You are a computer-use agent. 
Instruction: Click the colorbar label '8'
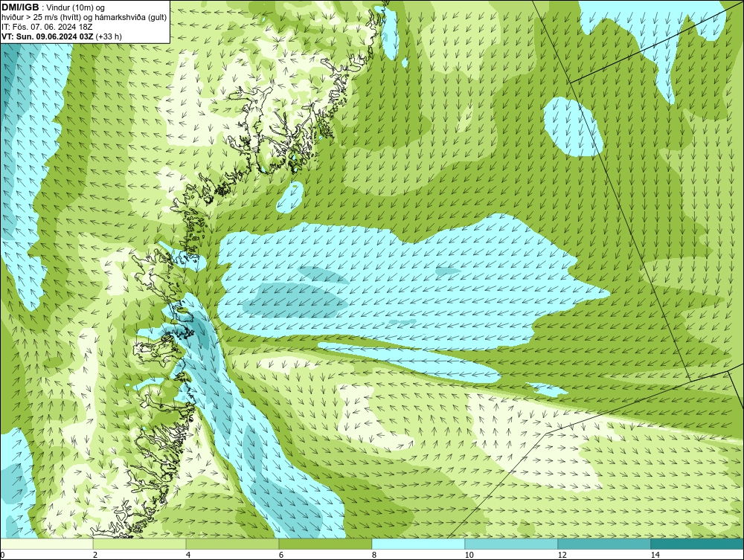[x=374, y=556]
